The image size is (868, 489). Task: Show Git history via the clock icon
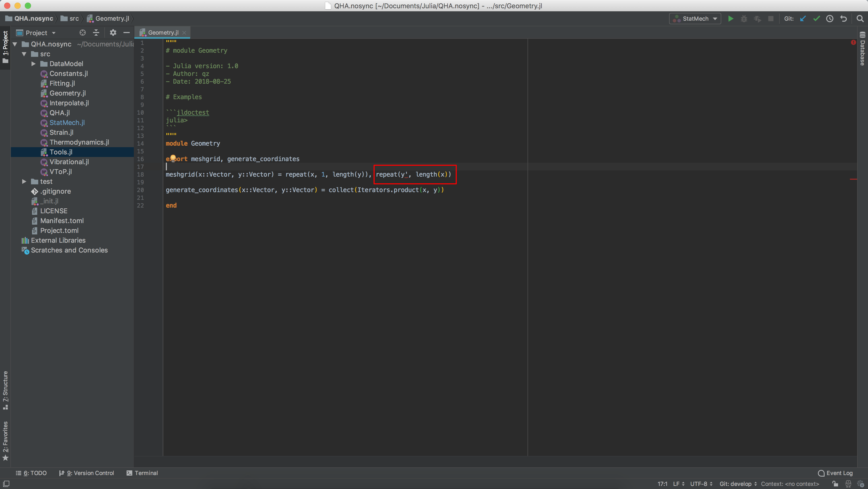coord(830,19)
